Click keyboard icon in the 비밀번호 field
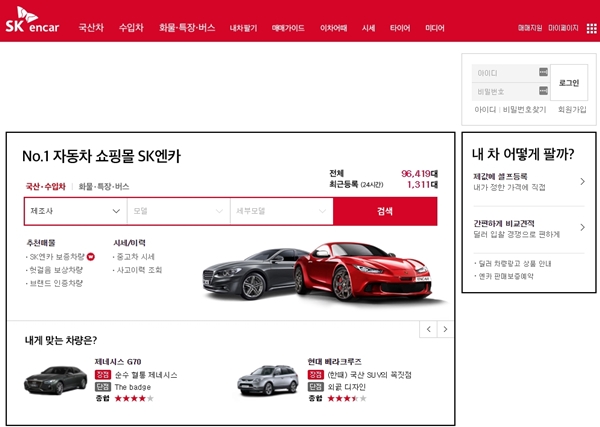The image size is (600, 427). point(543,91)
